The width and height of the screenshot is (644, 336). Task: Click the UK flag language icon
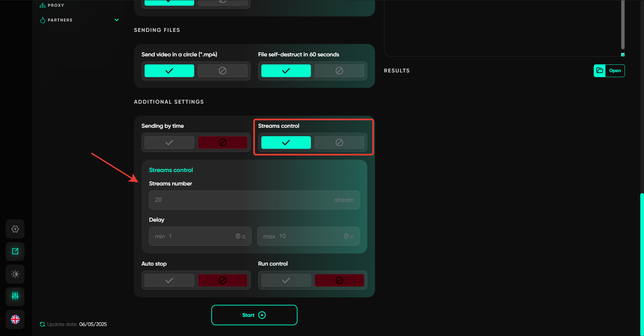(x=15, y=319)
